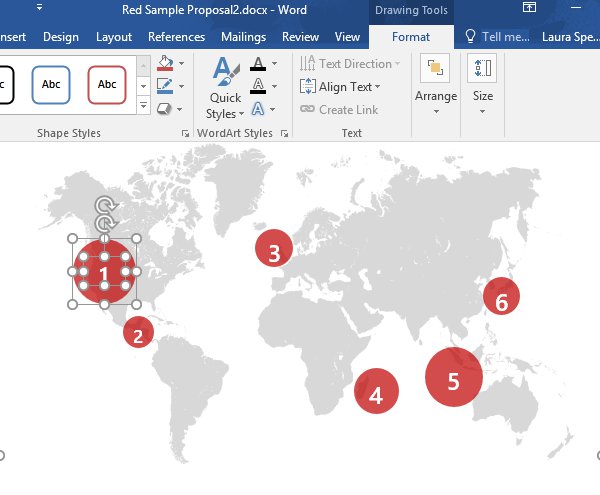Open the Shape Styles dialog launcher
Screen dimensions: 600x495
tap(186, 133)
